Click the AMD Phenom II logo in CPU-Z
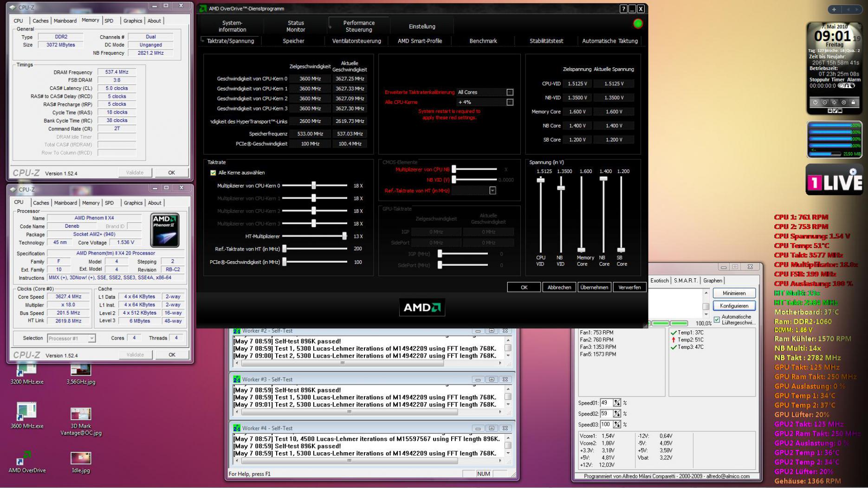This screenshot has height=488, width=868. point(165,230)
